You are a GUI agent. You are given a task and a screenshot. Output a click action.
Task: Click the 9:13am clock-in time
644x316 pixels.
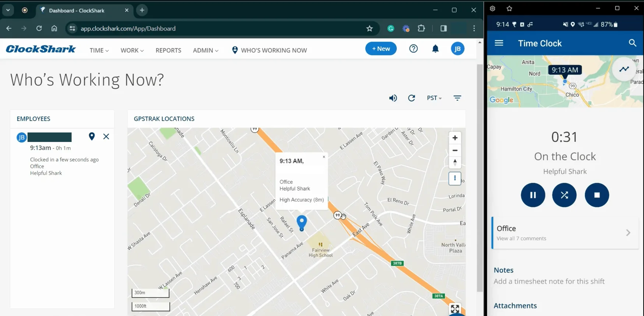coord(40,148)
